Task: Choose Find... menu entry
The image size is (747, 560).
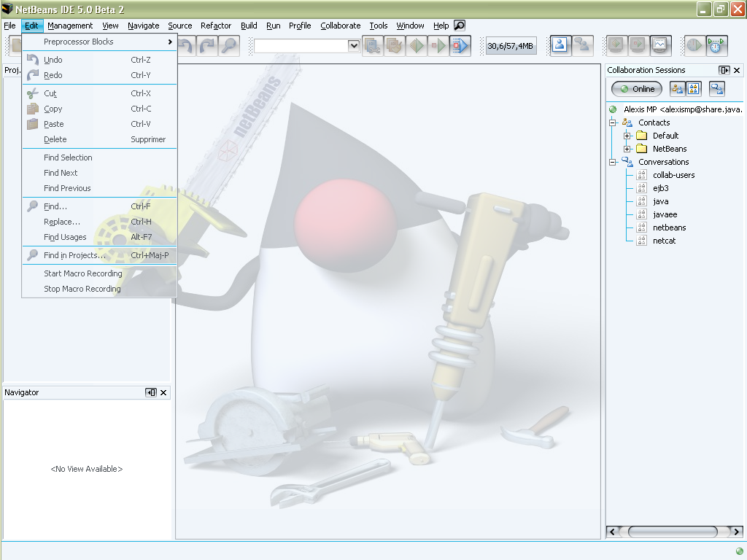Action: click(99, 206)
